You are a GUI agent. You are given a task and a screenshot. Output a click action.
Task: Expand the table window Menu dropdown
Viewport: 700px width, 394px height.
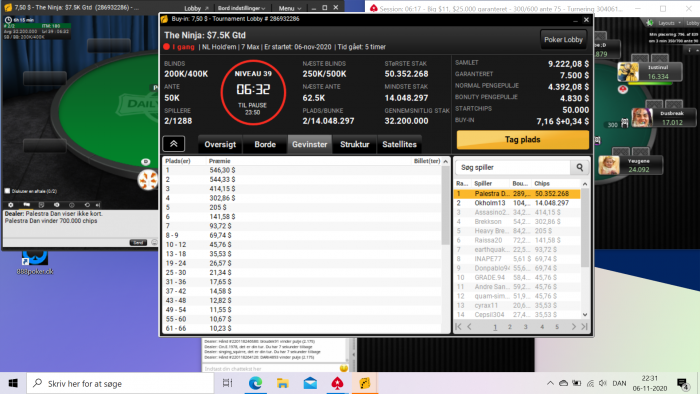click(290, 8)
